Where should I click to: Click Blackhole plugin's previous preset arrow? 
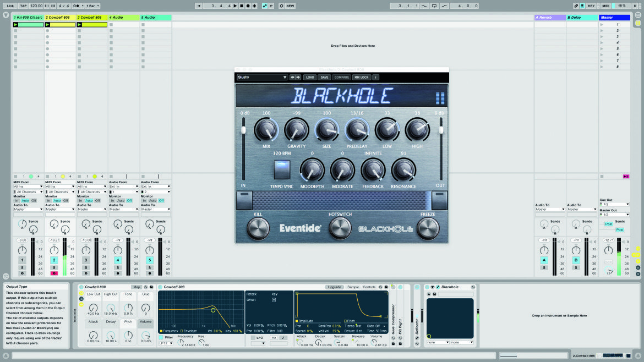point(292,77)
